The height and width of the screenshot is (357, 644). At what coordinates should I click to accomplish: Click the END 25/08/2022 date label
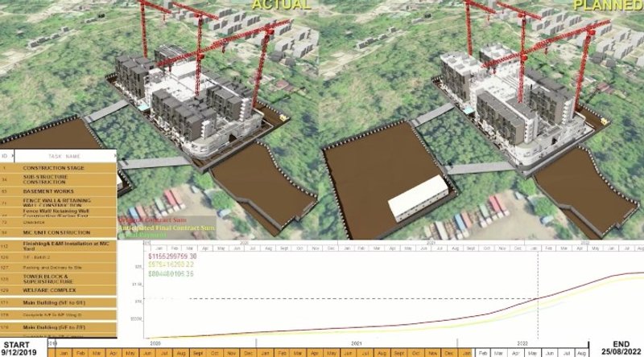621,348
